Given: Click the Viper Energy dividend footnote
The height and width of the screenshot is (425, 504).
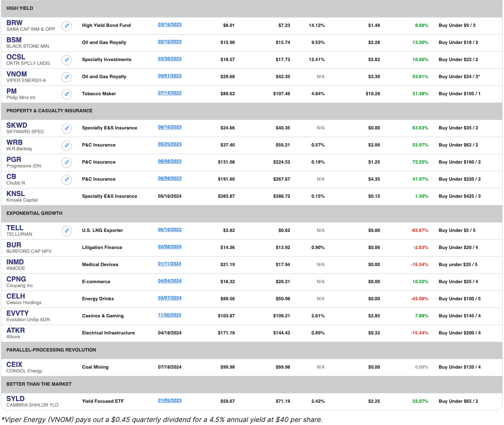Looking at the screenshot, I should 162,420.
